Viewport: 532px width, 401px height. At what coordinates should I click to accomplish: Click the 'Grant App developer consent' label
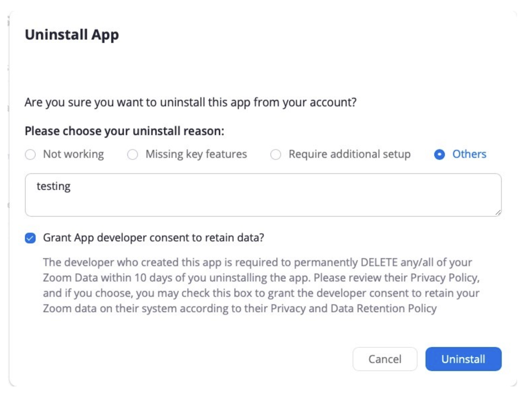point(153,237)
